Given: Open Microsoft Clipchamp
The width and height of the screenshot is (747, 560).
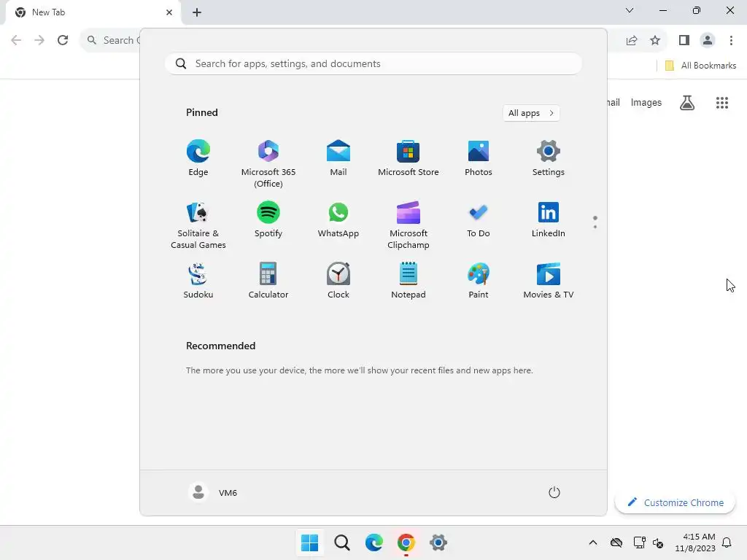Looking at the screenshot, I should click(409, 225).
